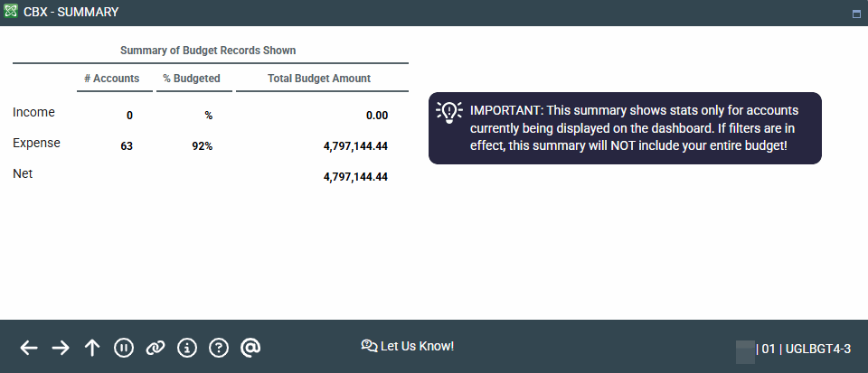Click the question mark help icon
868x373 pixels.
coord(219,348)
